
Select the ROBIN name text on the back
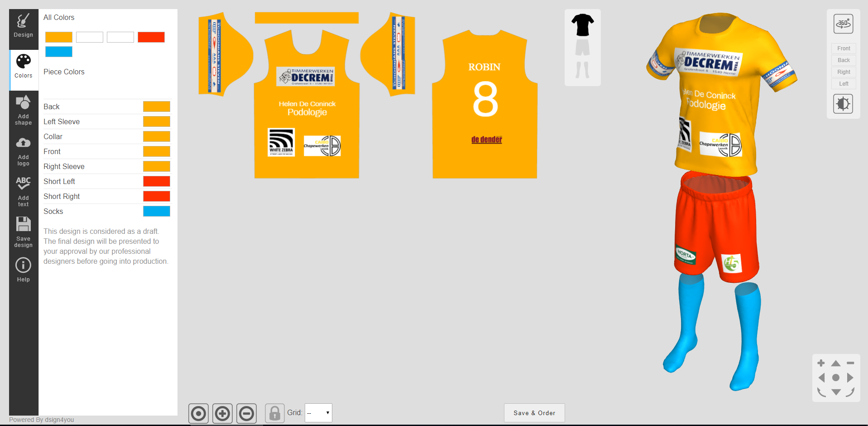click(x=484, y=67)
